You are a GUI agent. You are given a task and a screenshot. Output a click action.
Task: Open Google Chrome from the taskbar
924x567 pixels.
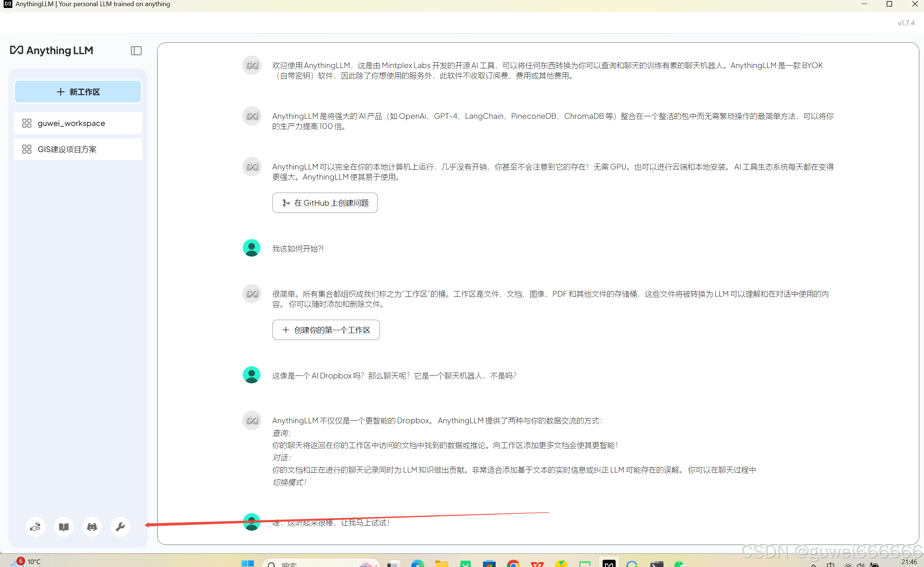click(513, 564)
